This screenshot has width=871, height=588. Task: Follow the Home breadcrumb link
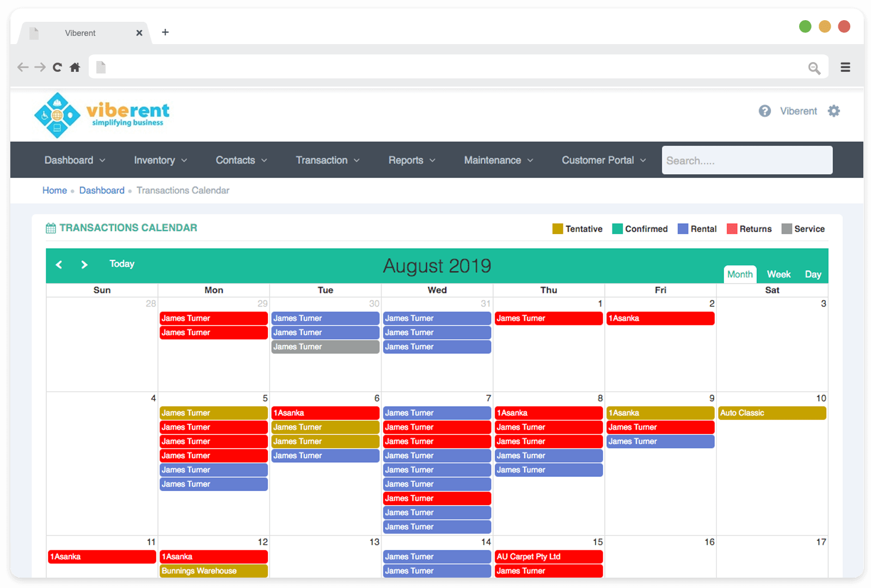pos(54,191)
